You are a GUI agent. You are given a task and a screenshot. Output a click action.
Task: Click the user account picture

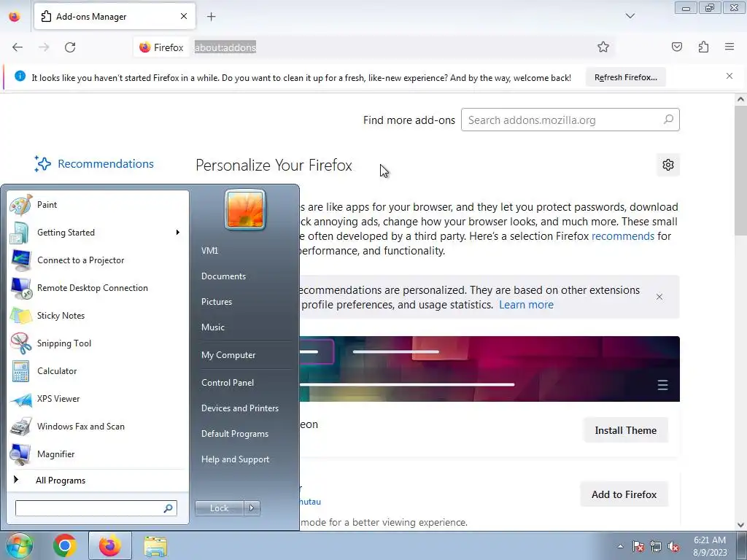[x=245, y=209]
